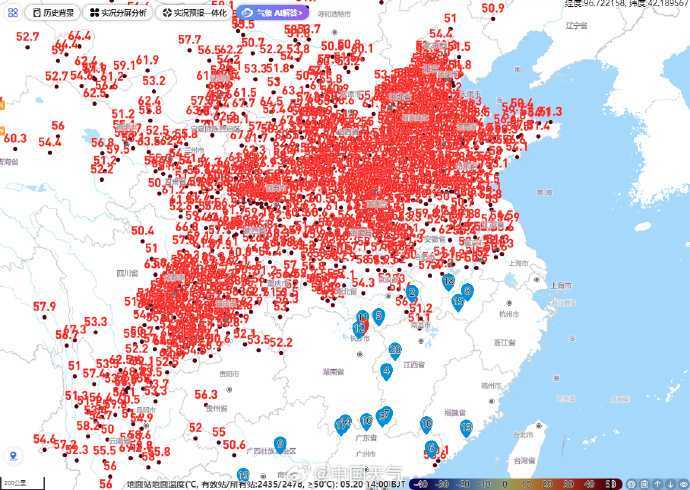Click the 历史背景 button
Image resolution: width=690 pixels, height=490 pixels.
(x=52, y=13)
